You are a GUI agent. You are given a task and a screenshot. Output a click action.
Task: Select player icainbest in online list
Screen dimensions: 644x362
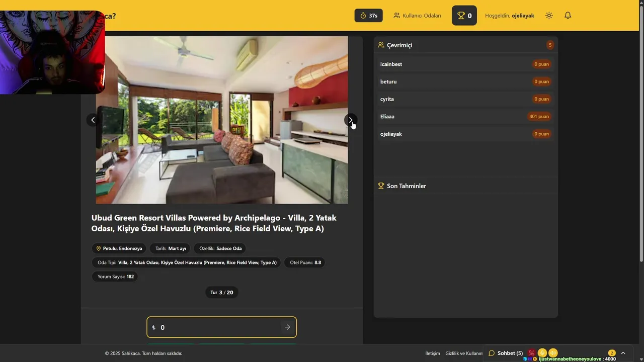tap(465, 64)
